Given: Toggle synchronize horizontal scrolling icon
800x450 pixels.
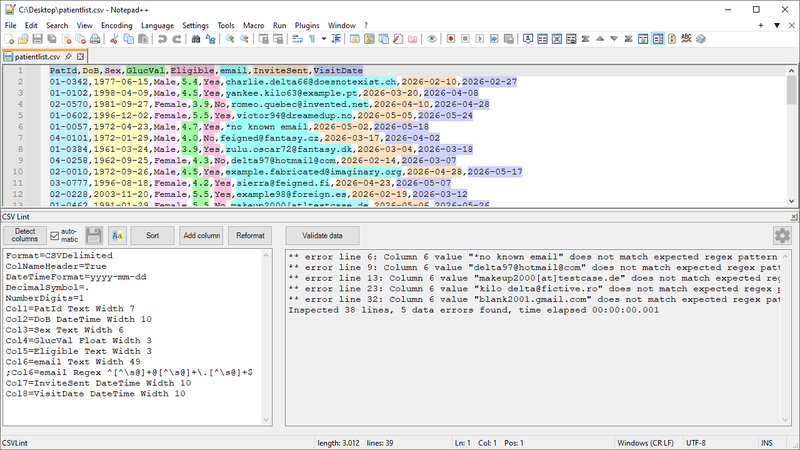Looking at the screenshot, I should 278,39.
